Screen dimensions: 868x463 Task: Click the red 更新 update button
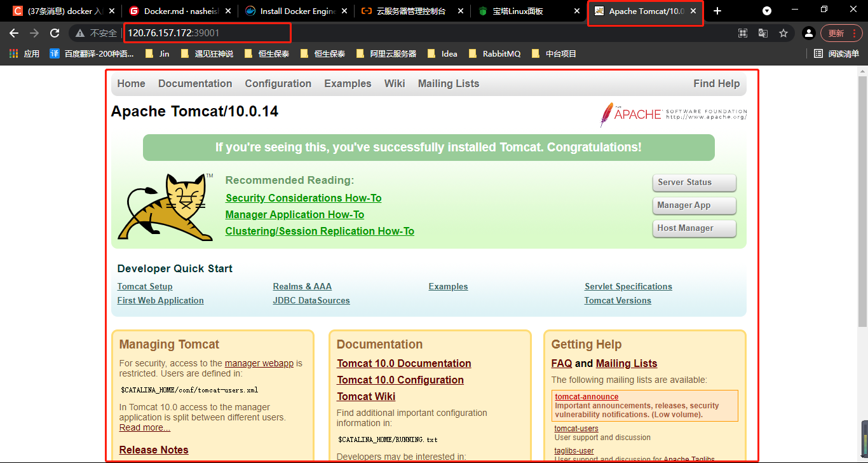point(841,33)
